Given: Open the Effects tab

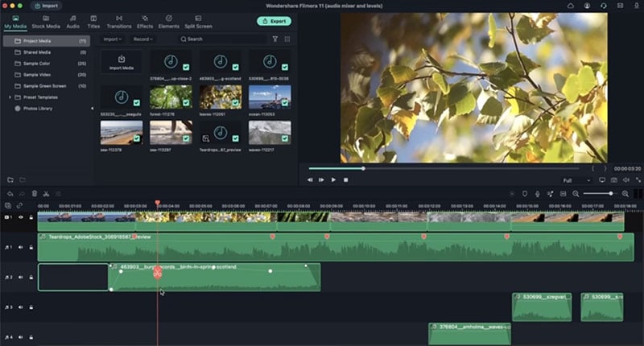Looking at the screenshot, I should tap(145, 23).
